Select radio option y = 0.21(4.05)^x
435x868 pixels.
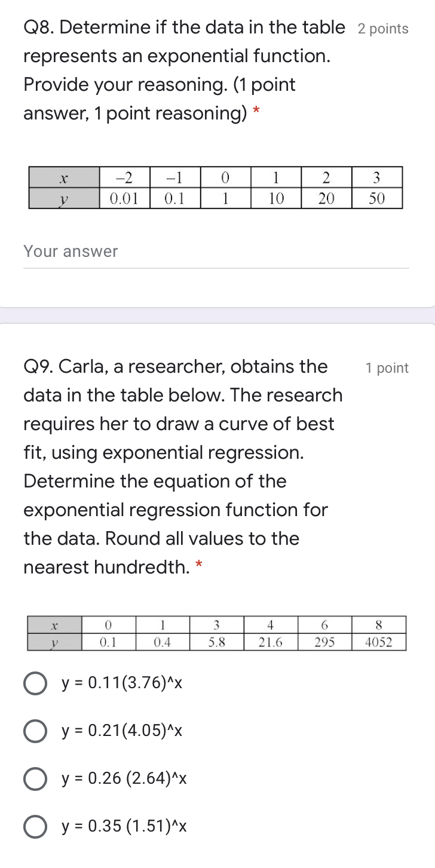(34, 731)
